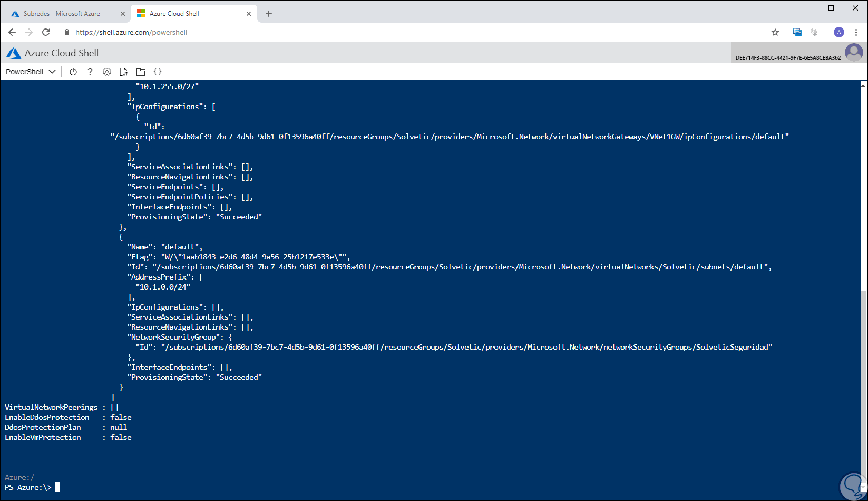Open the curly braces code editor

(x=158, y=72)
